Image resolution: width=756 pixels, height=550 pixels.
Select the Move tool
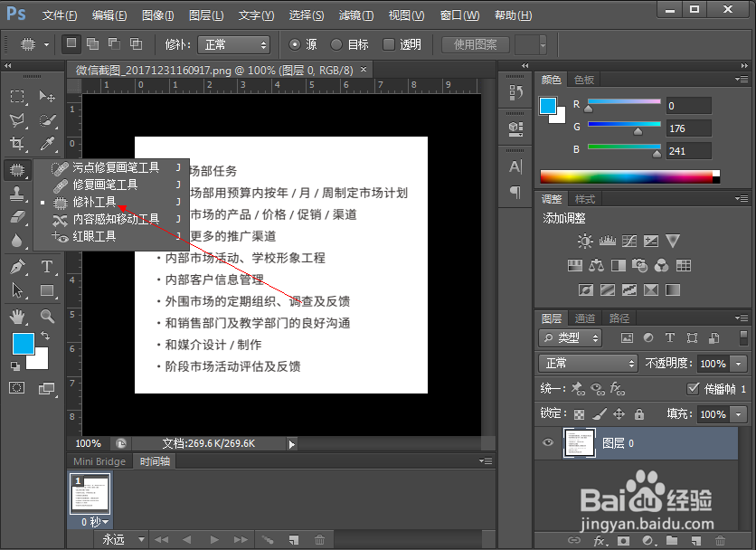[47, 97]
